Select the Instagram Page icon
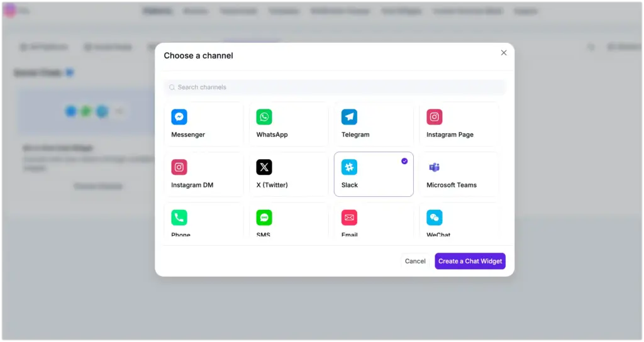This screenshot has width=644, height=342. coord(434,117)
